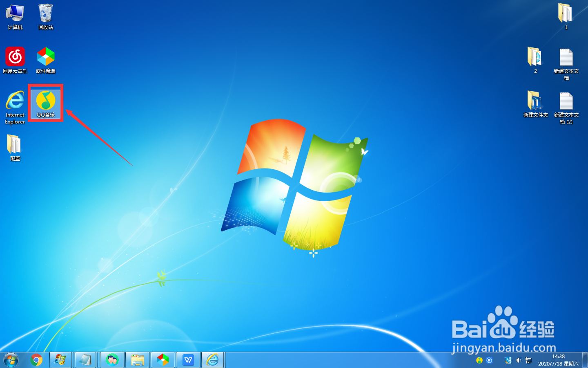Click QQ Music icon in system tray
Viewport: 588px width, 368px height.
click(479, 360)
